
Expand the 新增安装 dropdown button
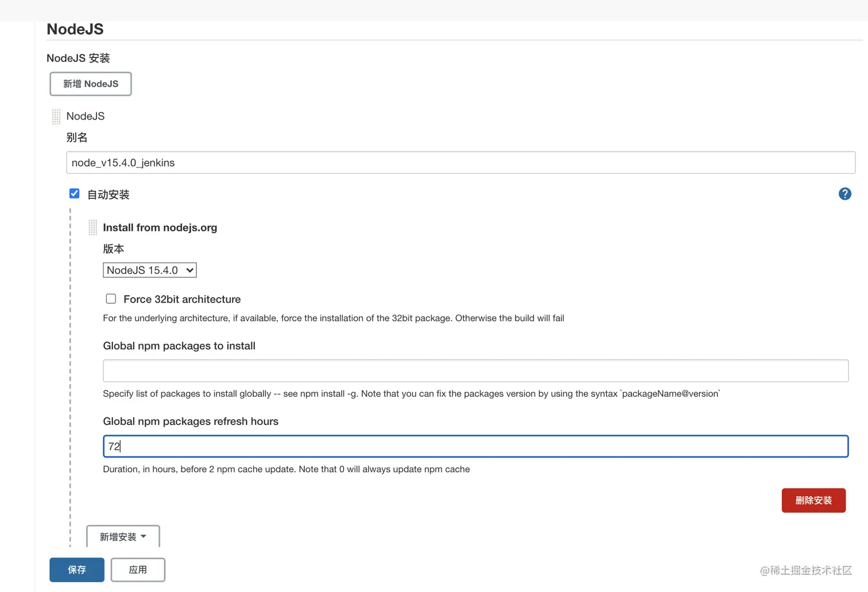[x=123, y=536]
